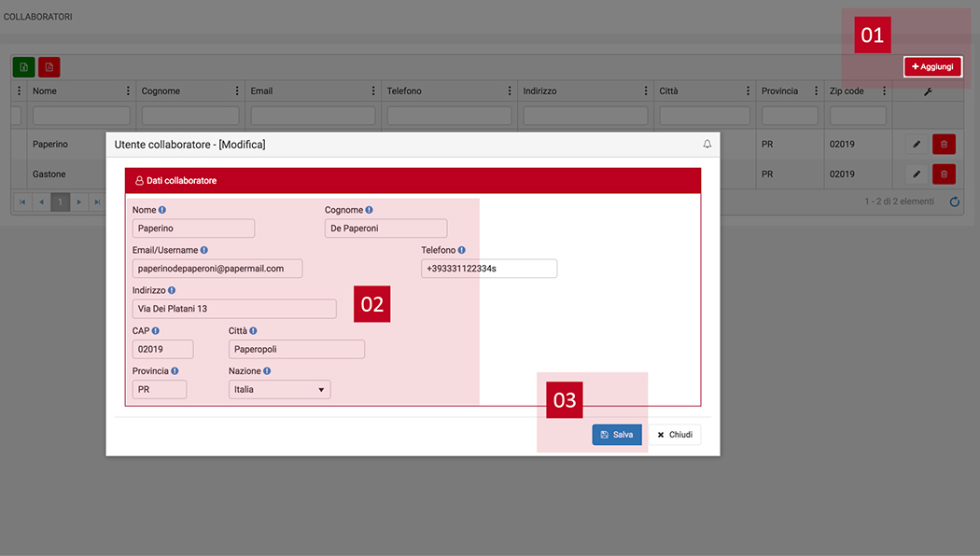Viewport: 980px width, 556px height.
Task: Click the Cognome field containing De Paperoni
Action: [385, 228]
